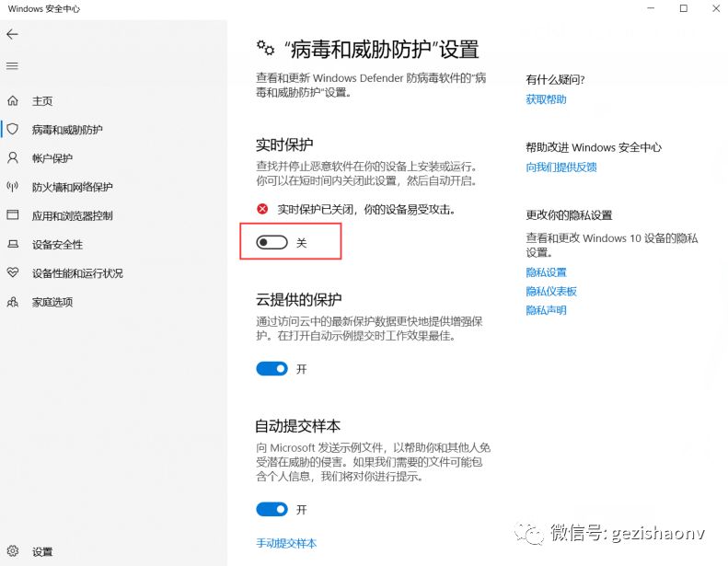Open 应用和浏览器控制 section
This screenshot has width=728, height=566.
coord(73,216)
